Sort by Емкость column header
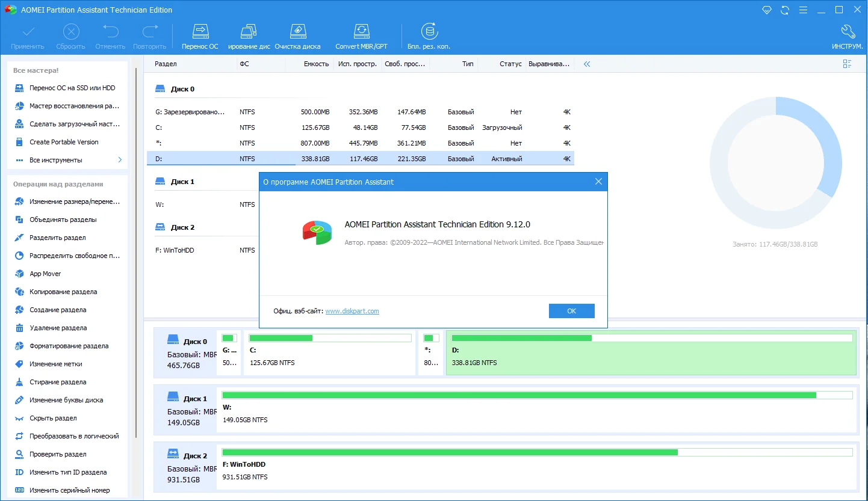Screen dimensions: 868x501 click(317, 64)
